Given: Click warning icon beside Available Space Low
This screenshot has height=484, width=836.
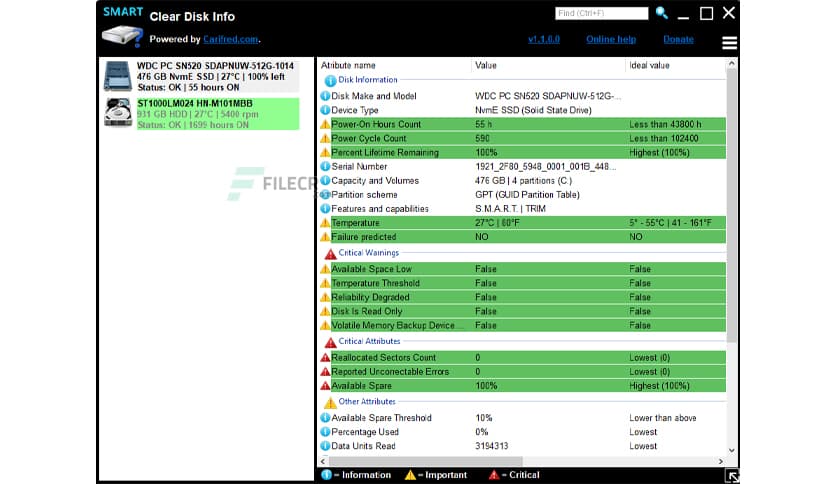Looking at the screenshot, I should coord(325,269).
